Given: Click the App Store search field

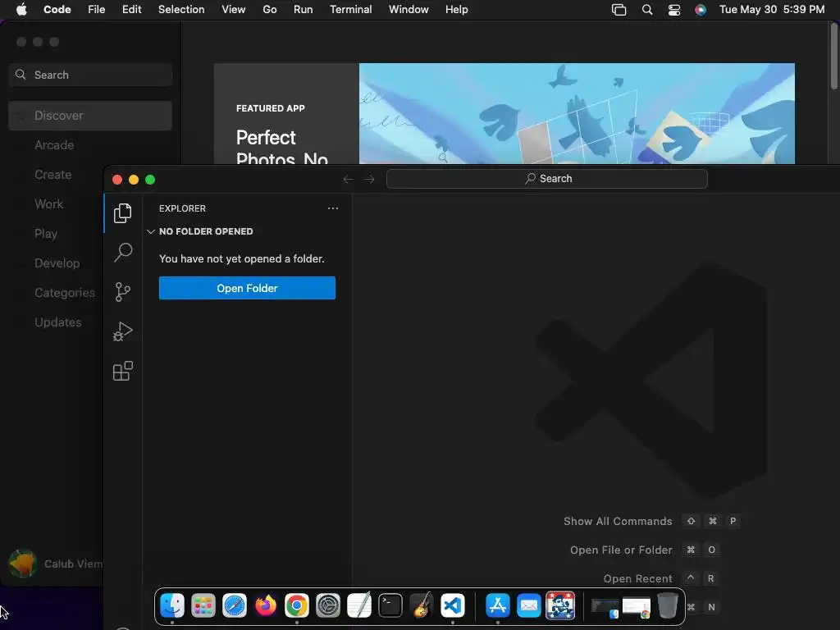Looking at the screenshot, I should click(90, 75).
